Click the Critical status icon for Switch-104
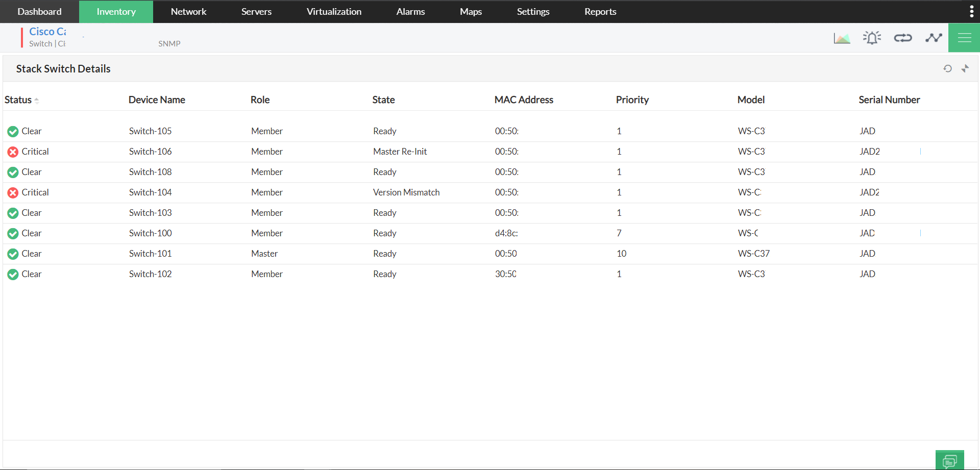 (x=13, y=192)
